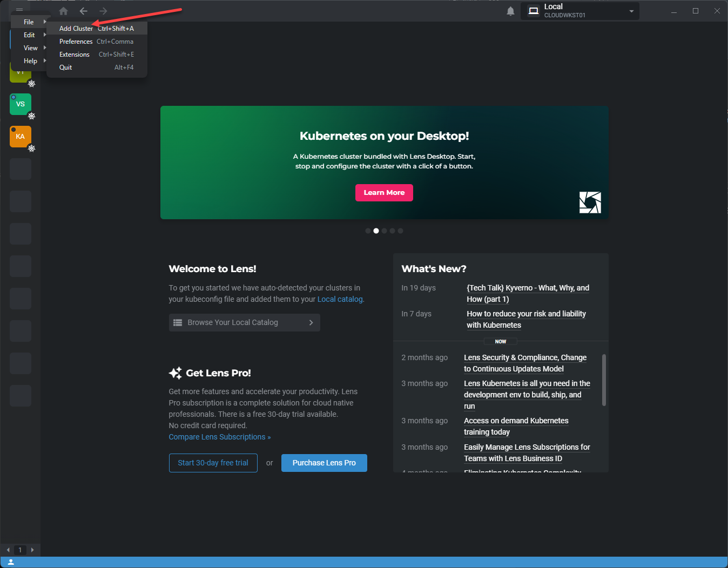Click the Lens logo on the banner
728x568 pixels.
[590, 202]
